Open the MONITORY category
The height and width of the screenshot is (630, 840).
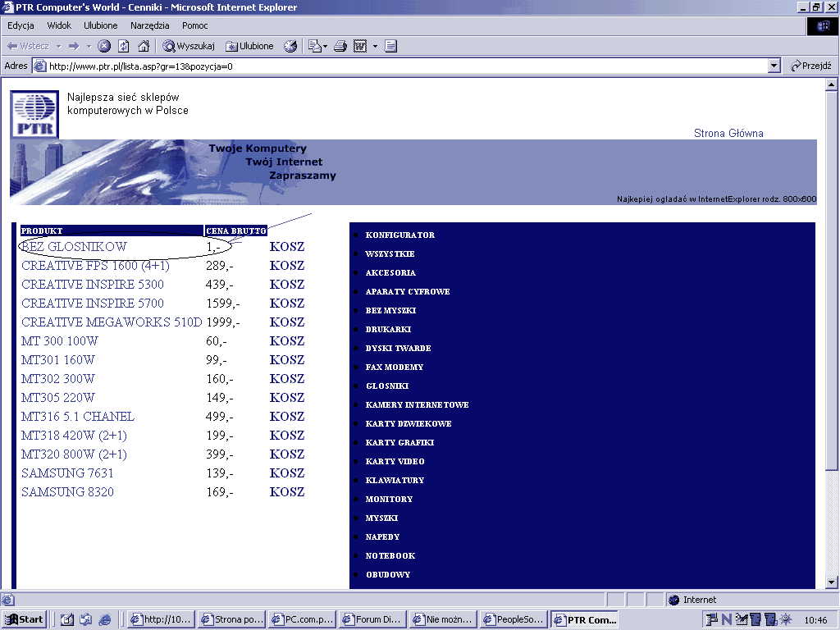click(x=389, y=499)
